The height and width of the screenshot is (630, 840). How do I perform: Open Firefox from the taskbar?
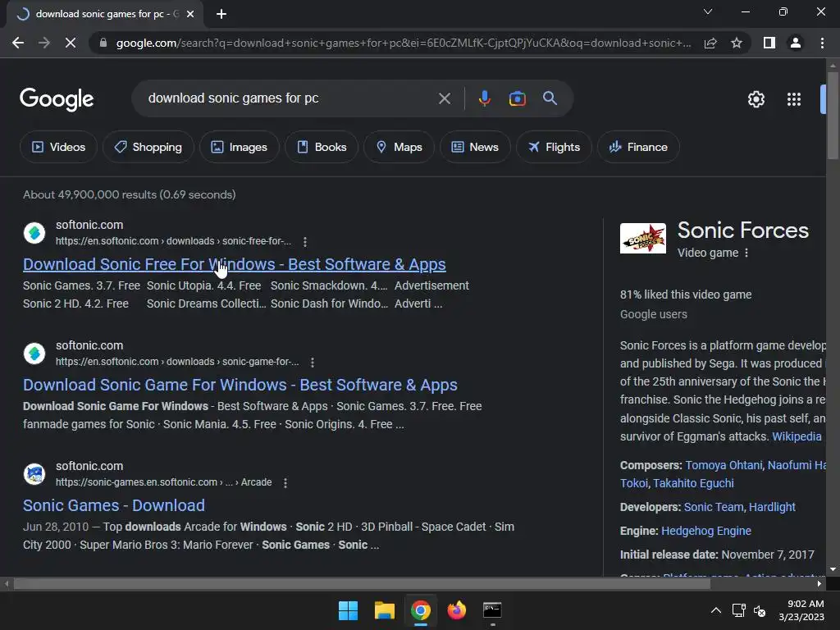456,610
